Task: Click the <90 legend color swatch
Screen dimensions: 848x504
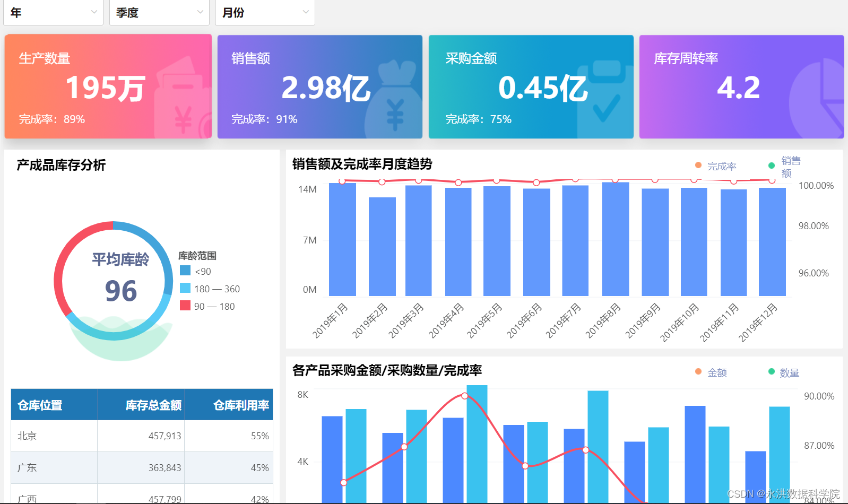Action: tap(185, 271)
